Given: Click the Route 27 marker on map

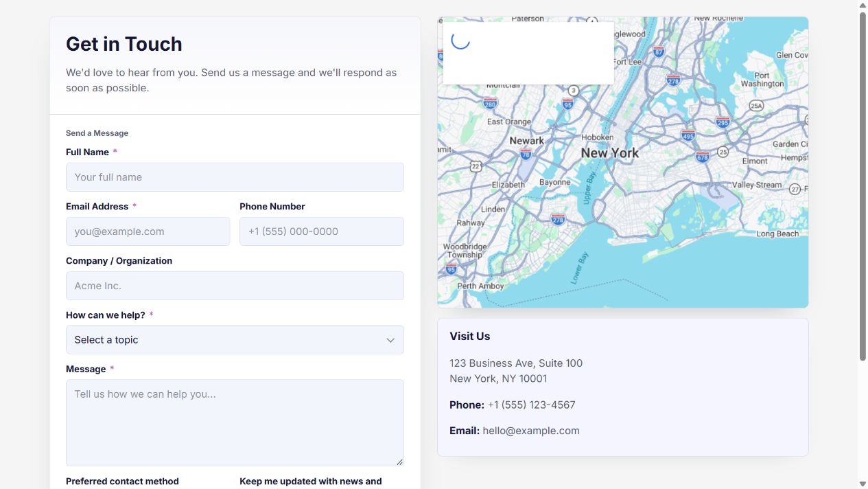Looking at the screenshot, I should tap(795, 189).
